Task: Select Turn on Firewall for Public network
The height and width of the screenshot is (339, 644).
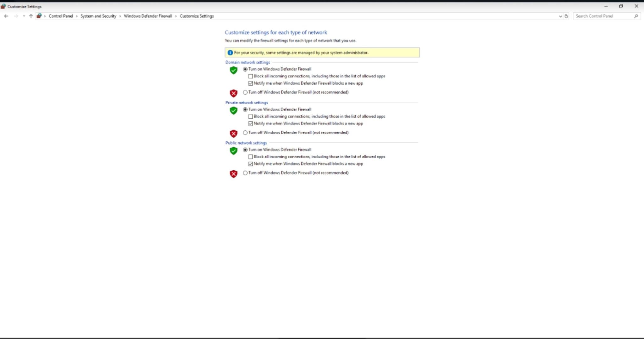Action: click(x=245, y=150)
